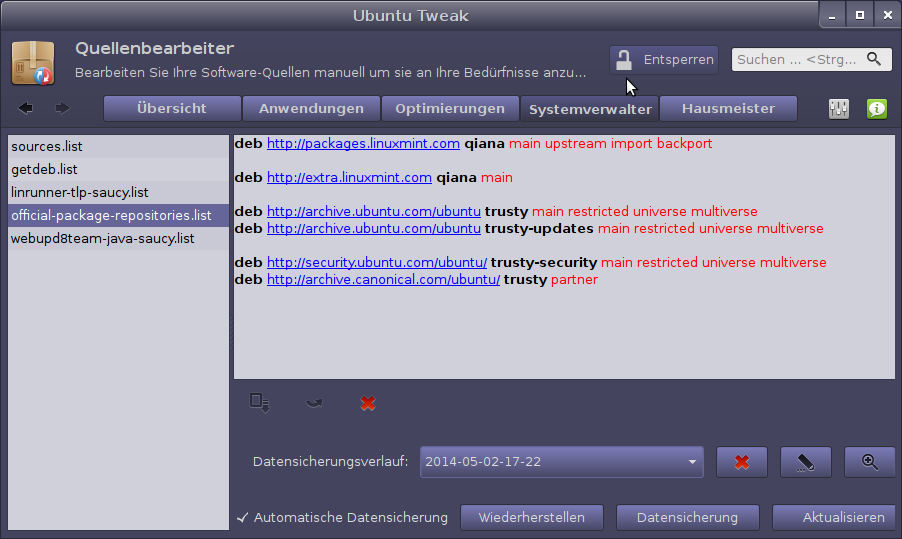Image resolution: width=902 pixels, height=539 pixels.
Task: Switch to the Optimierungen tab
Action: pos(450,108)
